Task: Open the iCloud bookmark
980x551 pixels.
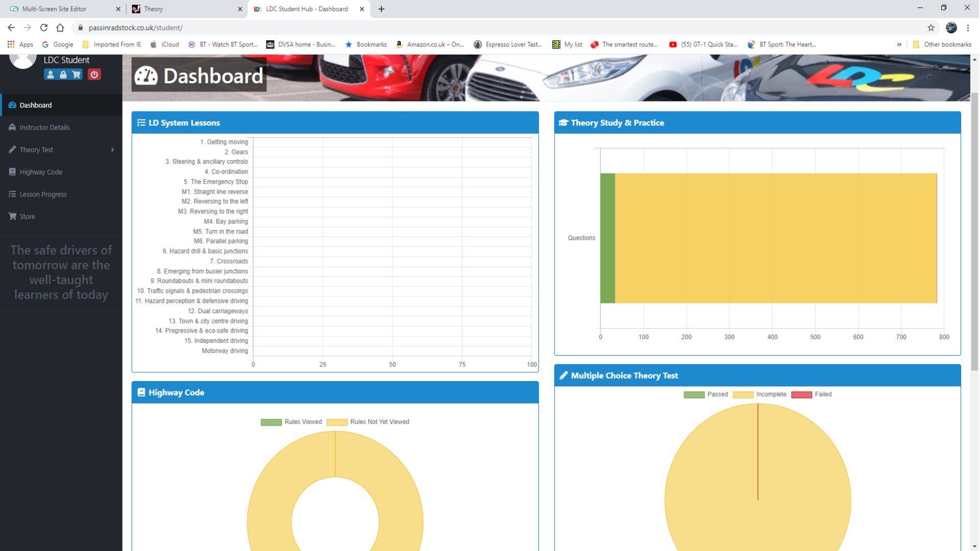Action: point(164,44)
